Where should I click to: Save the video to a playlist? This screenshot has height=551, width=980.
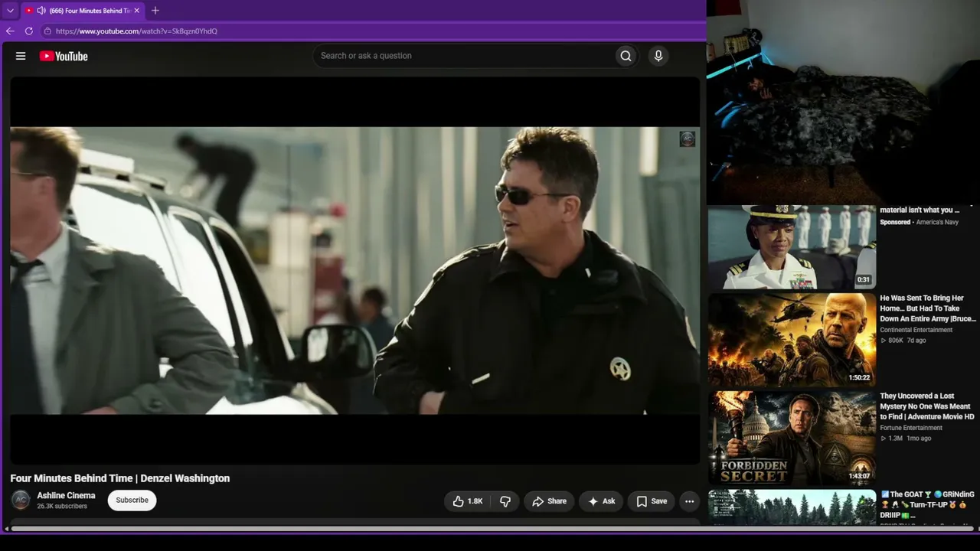(x=652, y=501)
